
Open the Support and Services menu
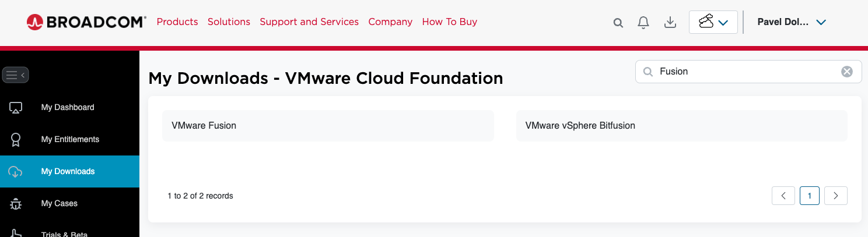[x=309, y=22]
